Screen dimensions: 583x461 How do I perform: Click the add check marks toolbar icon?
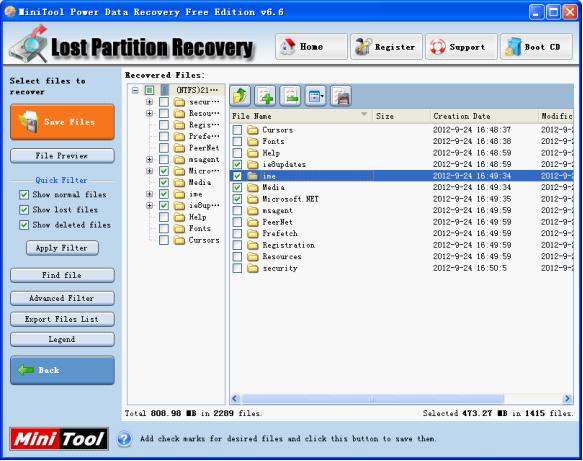(265, 96)
